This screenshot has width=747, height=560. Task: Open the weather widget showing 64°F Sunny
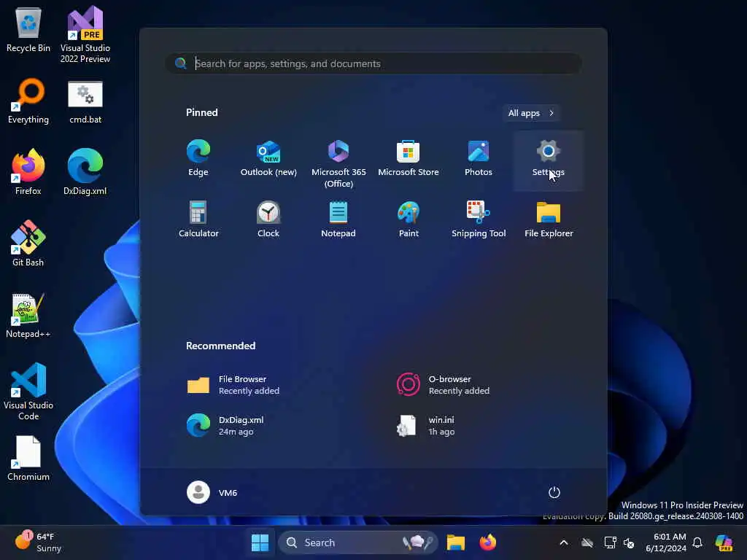[38, 542]
